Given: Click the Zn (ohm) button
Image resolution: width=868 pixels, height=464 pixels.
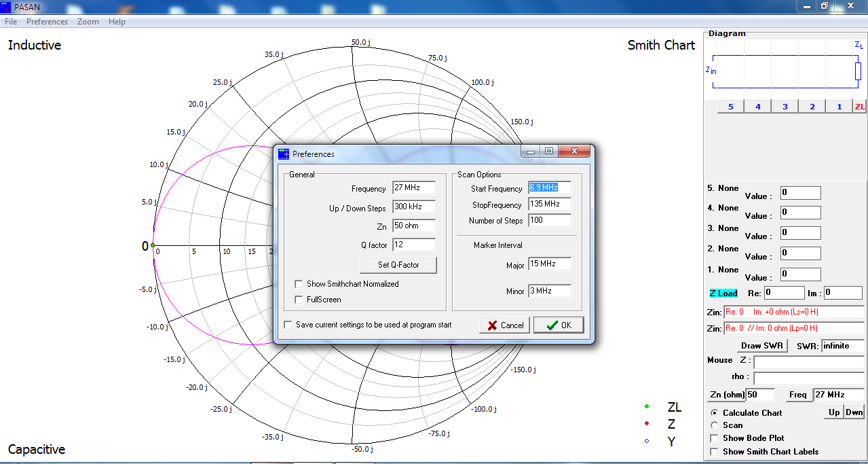Looking at the screenshot, I should (x=726, y=395).
